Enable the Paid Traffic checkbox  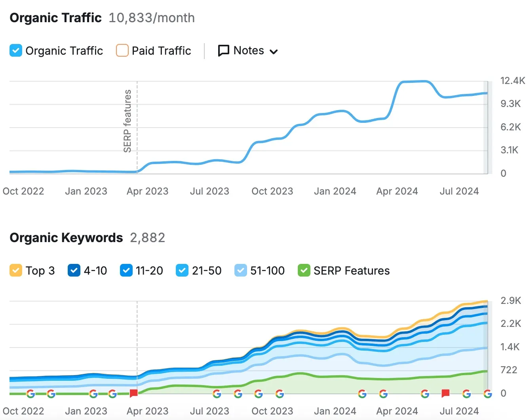click(x=122, y=51)
